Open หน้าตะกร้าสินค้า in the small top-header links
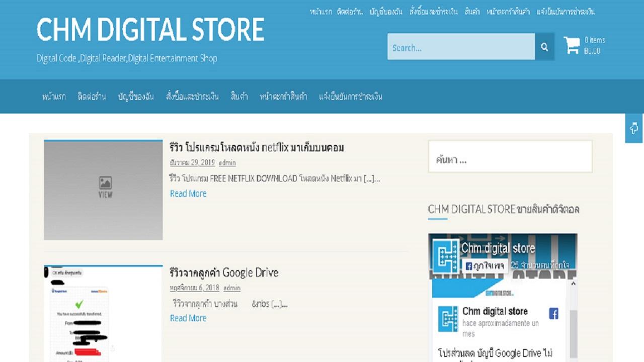This screenshot has height=362, width=644. coord(508,12)
